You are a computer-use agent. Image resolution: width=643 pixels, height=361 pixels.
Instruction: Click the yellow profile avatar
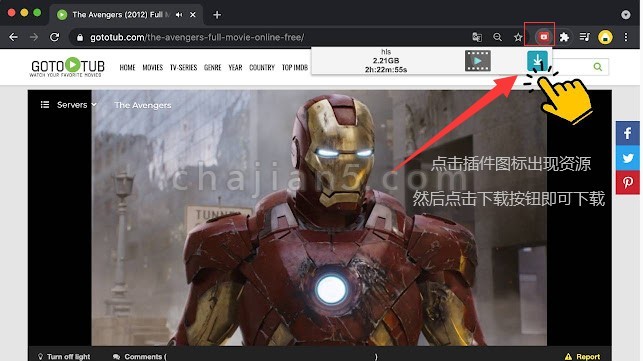[605, 37]
